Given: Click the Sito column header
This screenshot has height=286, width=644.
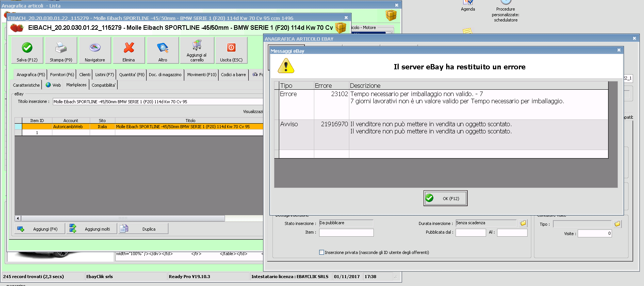Looking at the screenshot, I should 102,121.
